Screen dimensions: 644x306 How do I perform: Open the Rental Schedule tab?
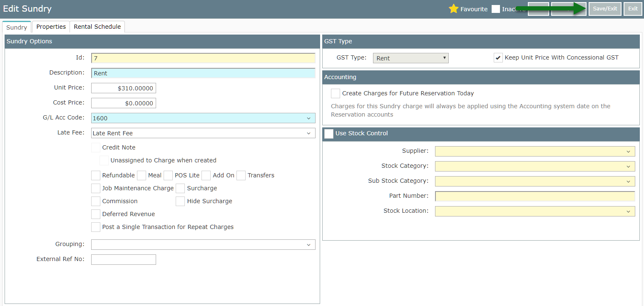[x=97, y=27]
